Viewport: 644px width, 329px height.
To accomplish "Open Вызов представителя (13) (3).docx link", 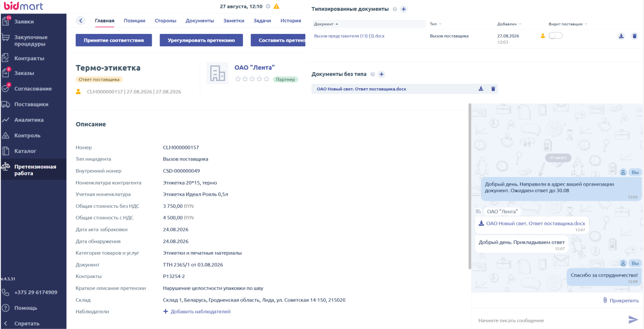I will tap(349, 36).
